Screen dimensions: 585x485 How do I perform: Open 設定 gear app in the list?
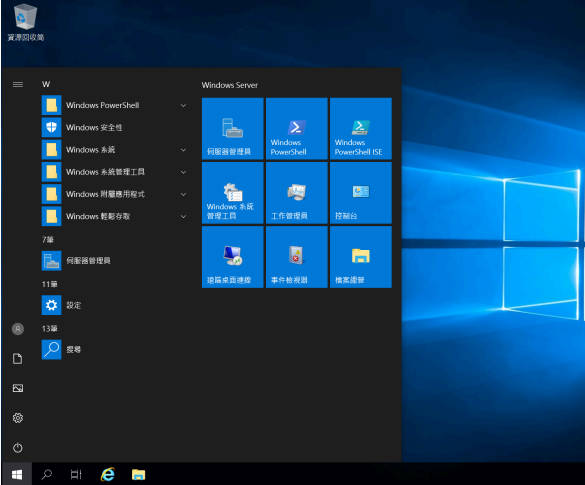click(116, 305)
